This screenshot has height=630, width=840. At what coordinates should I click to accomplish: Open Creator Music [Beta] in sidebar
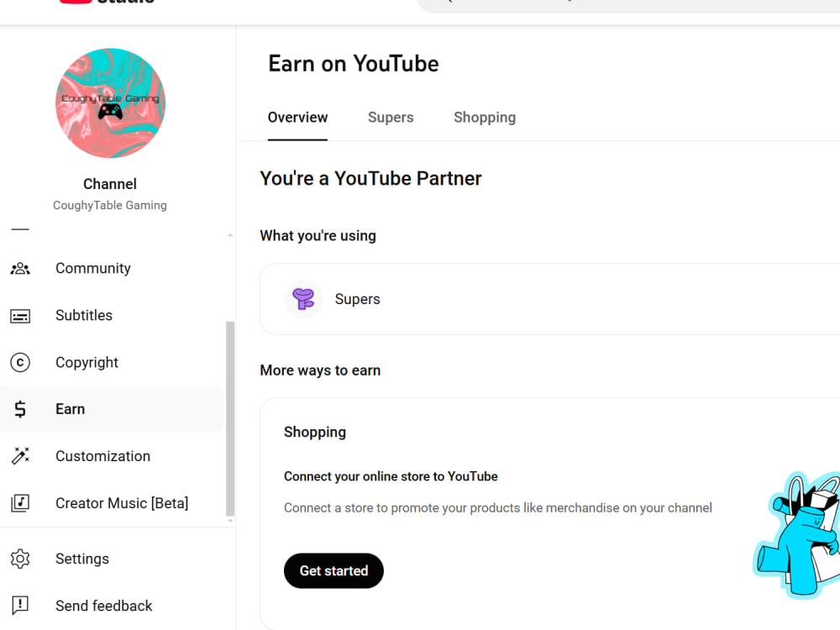point(112,503)
